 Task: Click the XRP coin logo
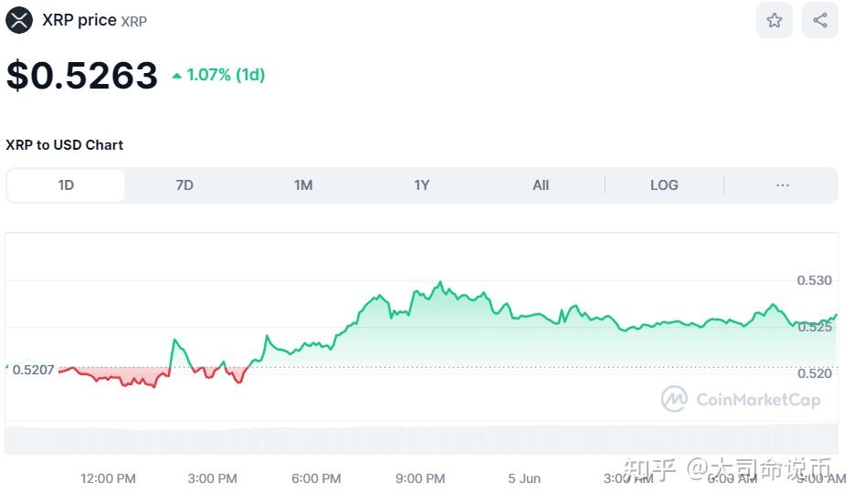tap(19, 20)
